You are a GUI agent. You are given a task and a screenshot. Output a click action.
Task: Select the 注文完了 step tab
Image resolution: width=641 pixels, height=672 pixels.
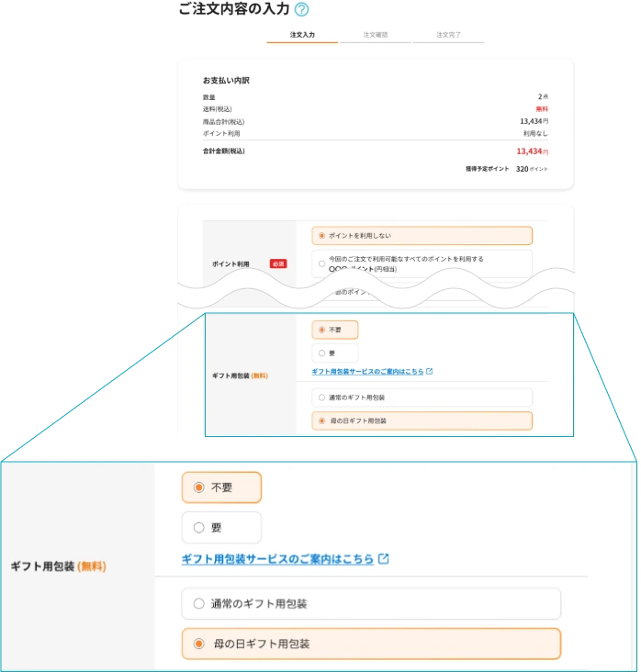[x=450, y=35]
